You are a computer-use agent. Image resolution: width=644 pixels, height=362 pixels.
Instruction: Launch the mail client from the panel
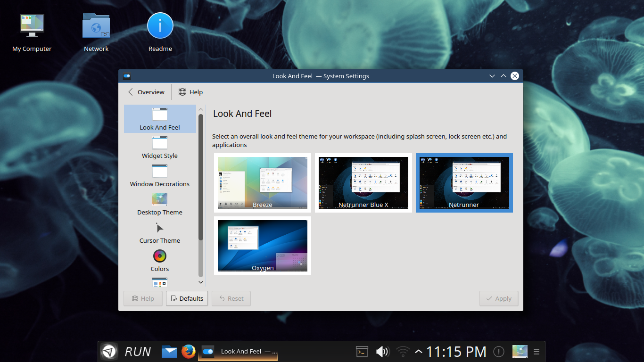tap(169, 352)
